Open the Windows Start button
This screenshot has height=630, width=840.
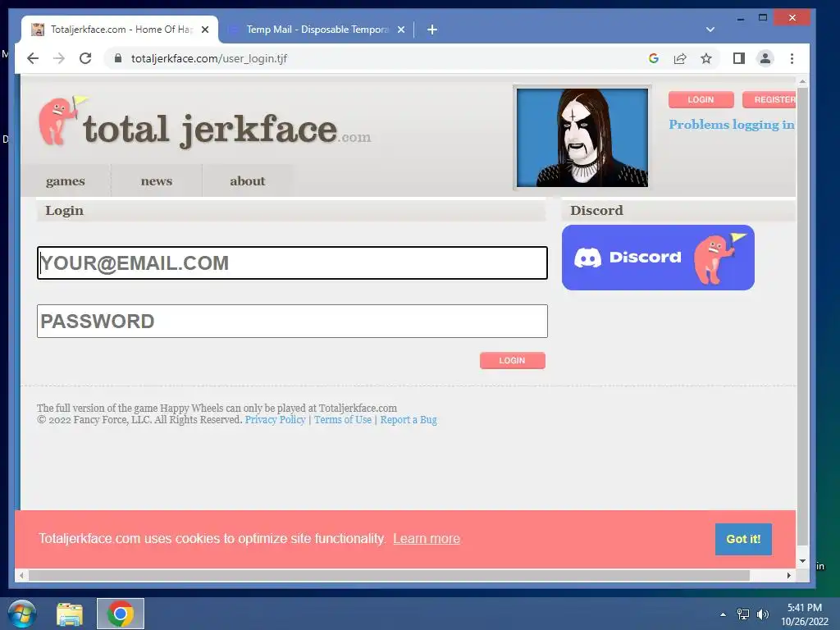22,614
